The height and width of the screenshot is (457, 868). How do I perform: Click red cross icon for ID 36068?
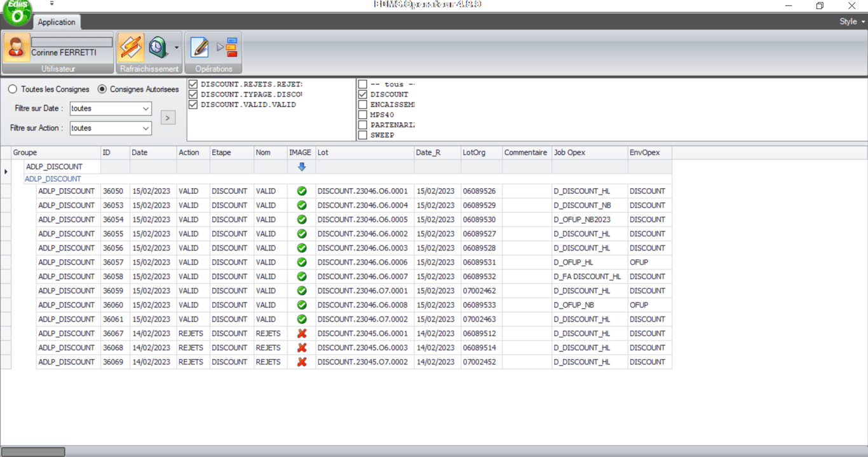tap(302, 348)
